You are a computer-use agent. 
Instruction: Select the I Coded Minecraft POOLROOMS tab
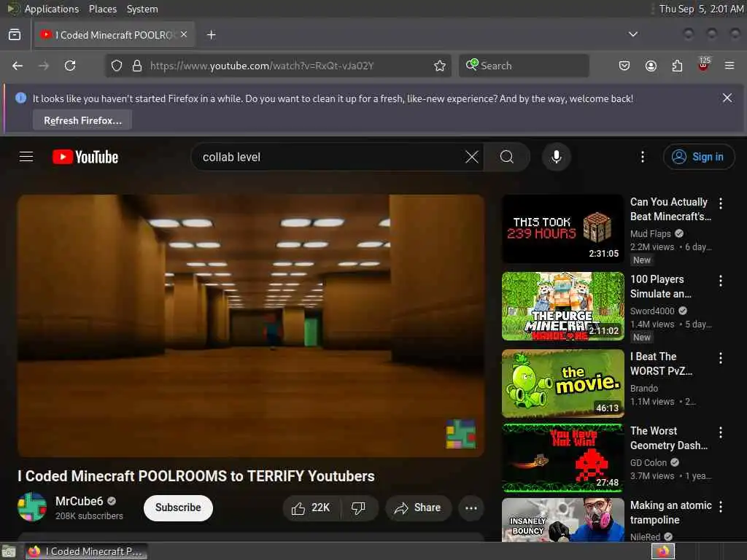(x=115, y=35)
